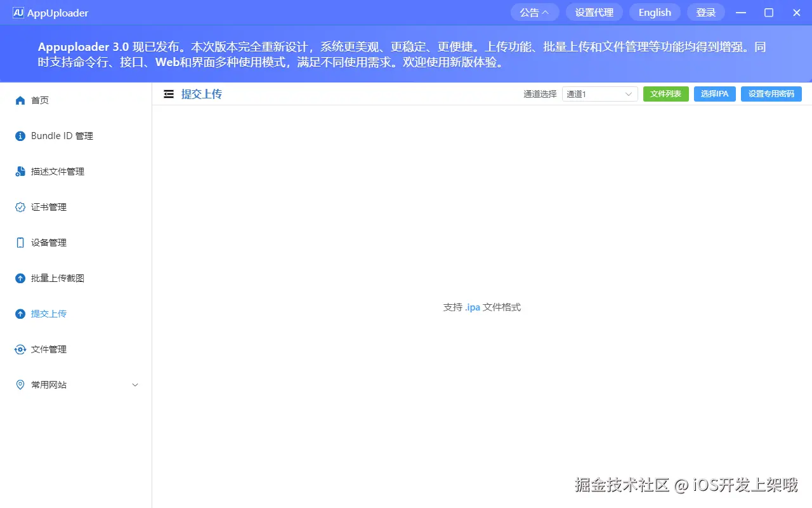
Task: Click the AppUploader logo icon
Action: pyautogui.click(x=18, y=12)
